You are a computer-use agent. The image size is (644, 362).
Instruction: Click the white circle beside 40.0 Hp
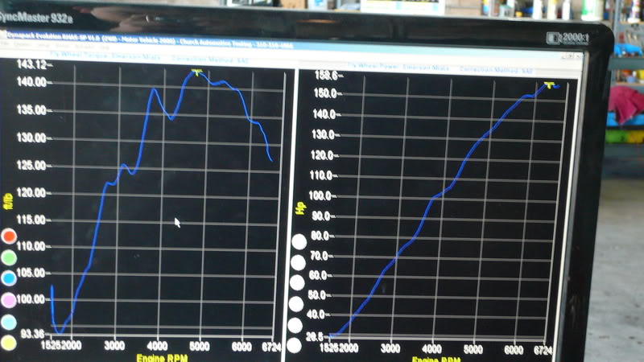(295, 325)
